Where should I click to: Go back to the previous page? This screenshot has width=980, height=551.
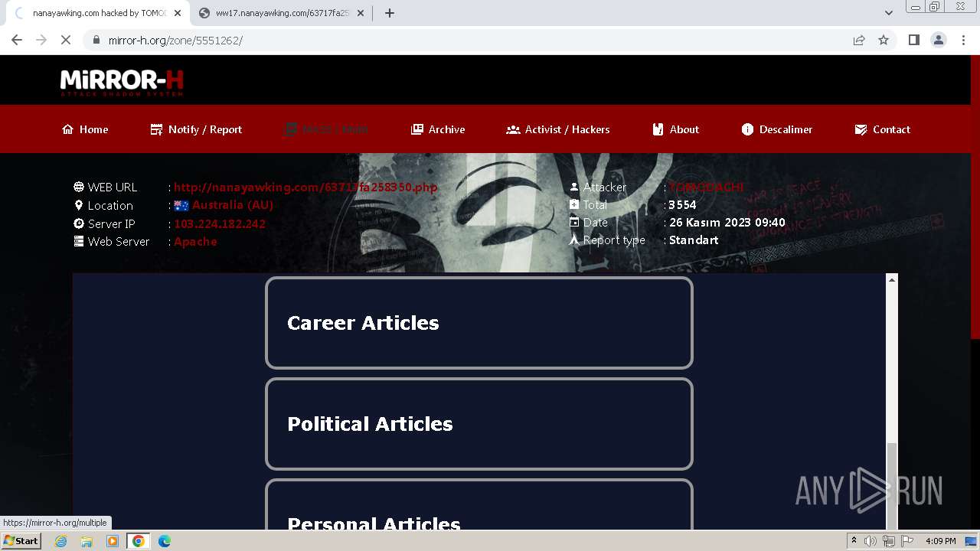pyautogui.click(x=17, y=40)
